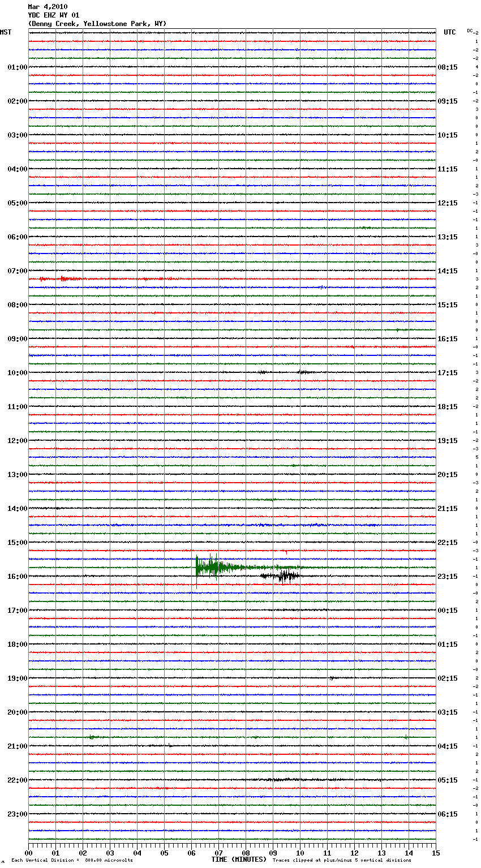Click the "13:15" UTC time label
This screenshot has width=481, height=868.
click(x=448, y=237)
